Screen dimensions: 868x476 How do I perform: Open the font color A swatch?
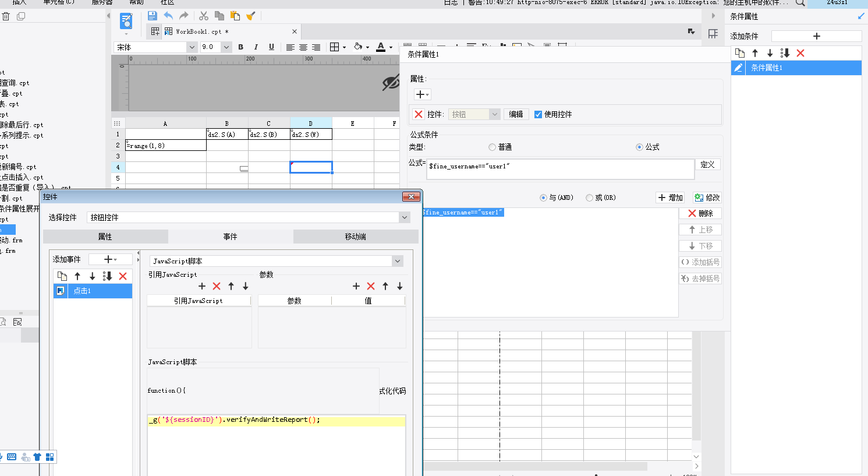click(381, 47)
